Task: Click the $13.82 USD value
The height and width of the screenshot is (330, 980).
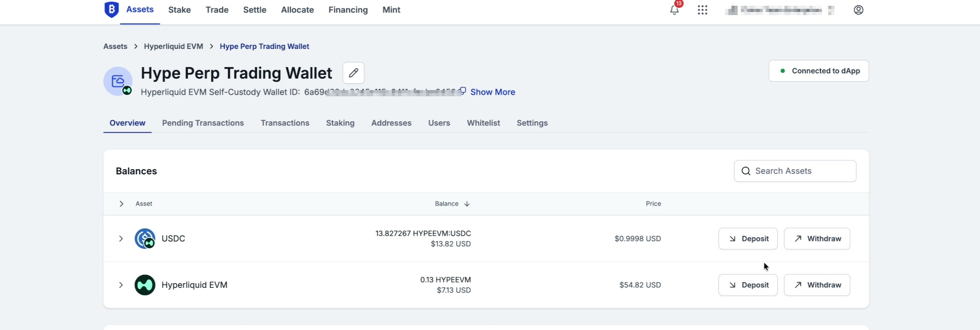Action: [x=450, y=244]
